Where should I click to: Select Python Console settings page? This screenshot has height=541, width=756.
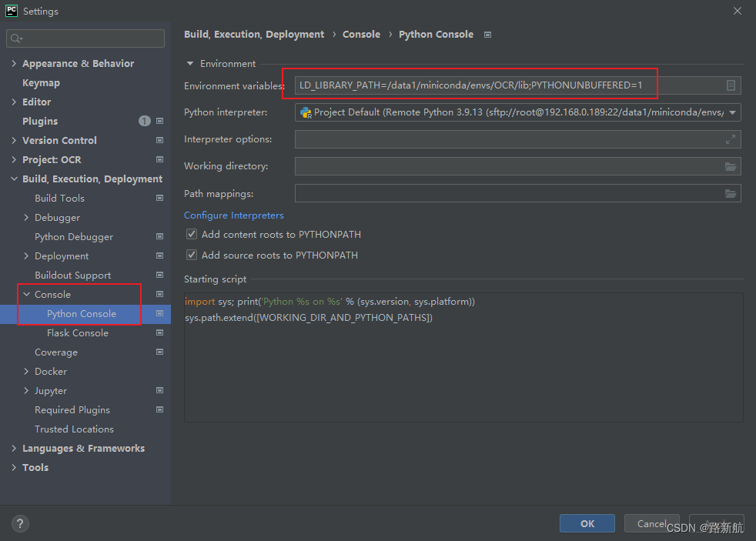[x=82, y=314]
